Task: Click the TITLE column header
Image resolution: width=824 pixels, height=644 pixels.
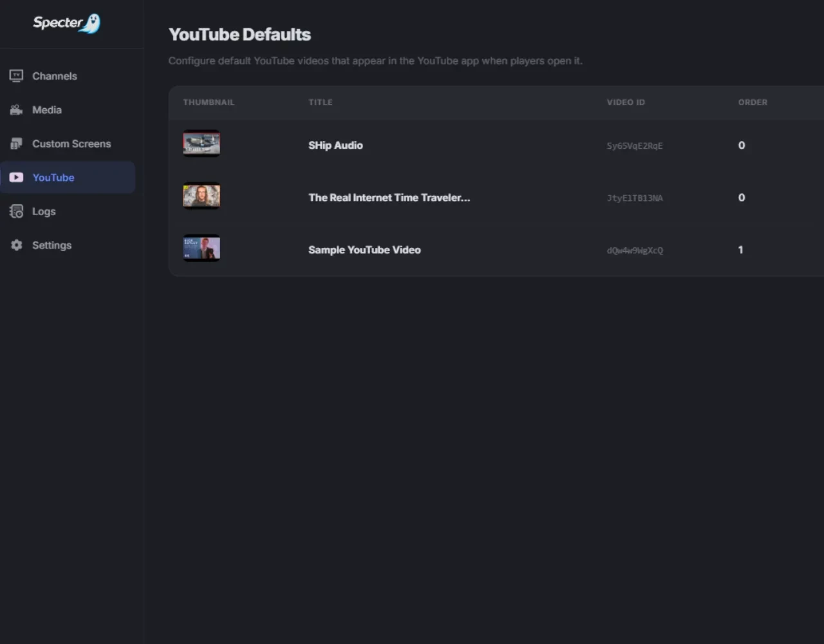Action: click(321, 102)
